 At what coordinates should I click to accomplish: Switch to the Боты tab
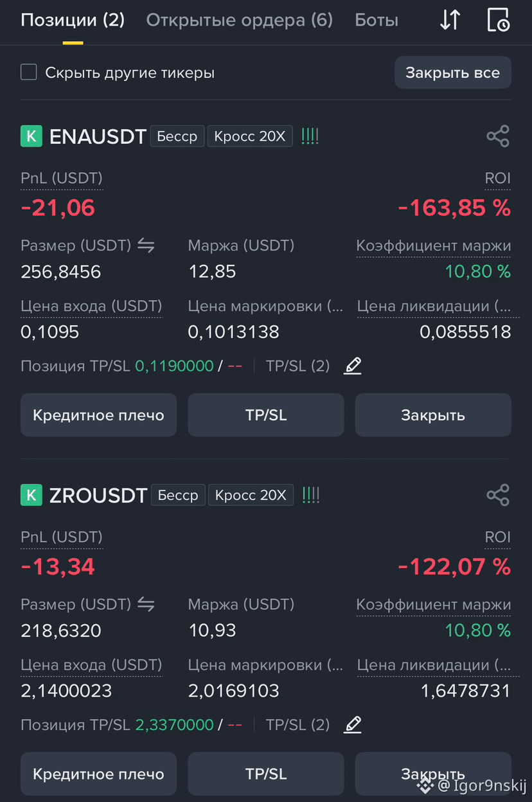[377, 20]
